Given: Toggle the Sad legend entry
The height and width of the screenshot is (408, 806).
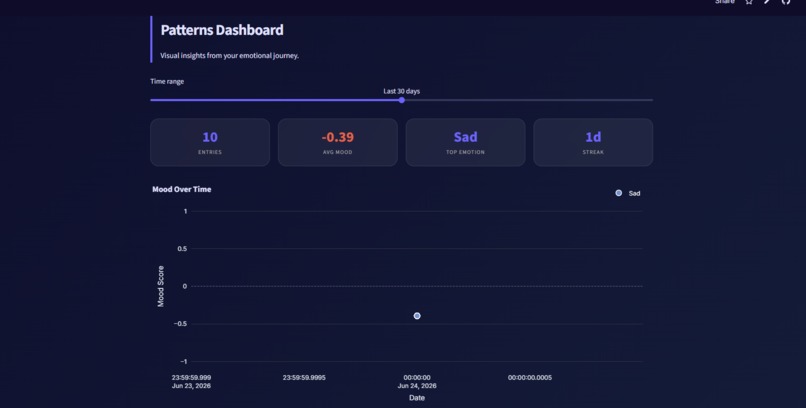Looking at the screenshot, I should pos(628,193).
